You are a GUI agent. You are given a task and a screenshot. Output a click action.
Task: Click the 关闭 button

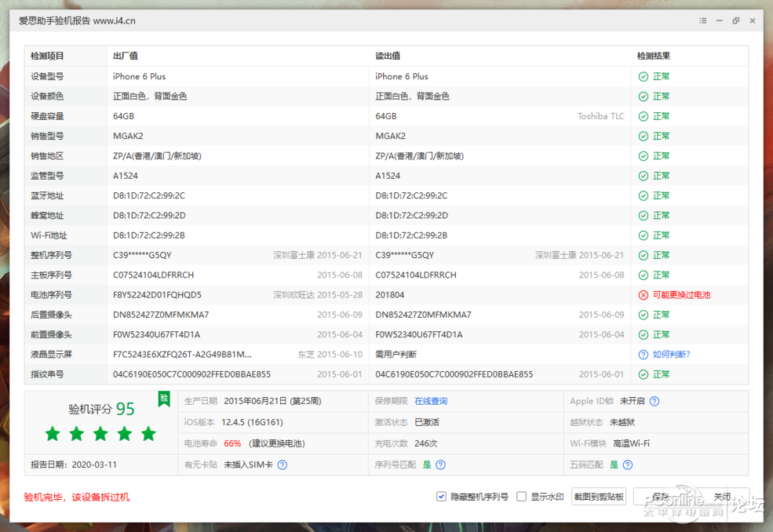(722, 497)
